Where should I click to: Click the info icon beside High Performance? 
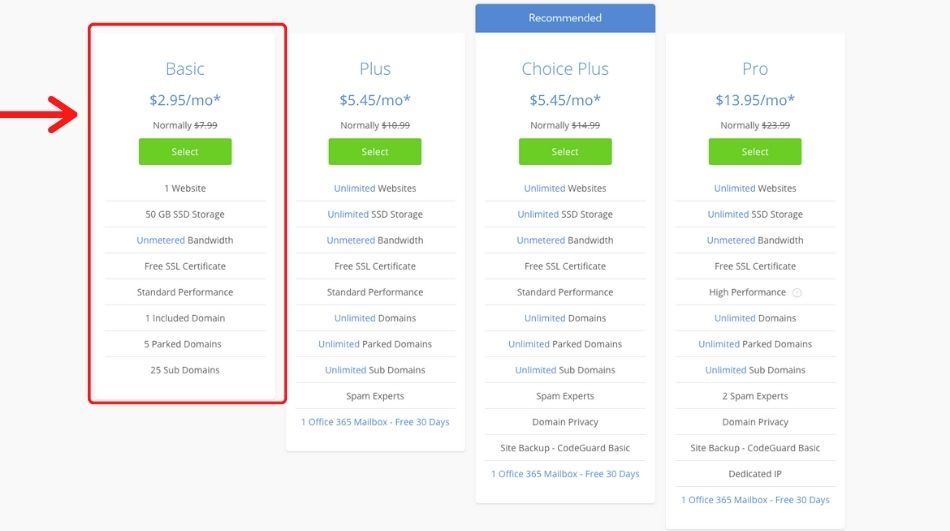(797, 293)
